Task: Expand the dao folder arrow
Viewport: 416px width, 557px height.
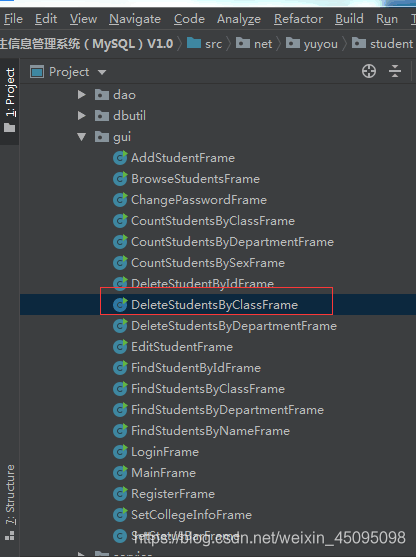Action: pyautogui.click(x=82, y=94)
